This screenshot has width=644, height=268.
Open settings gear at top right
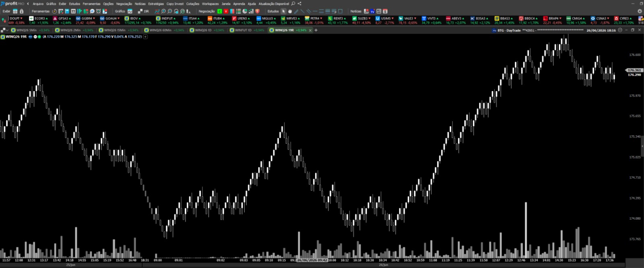640,11
